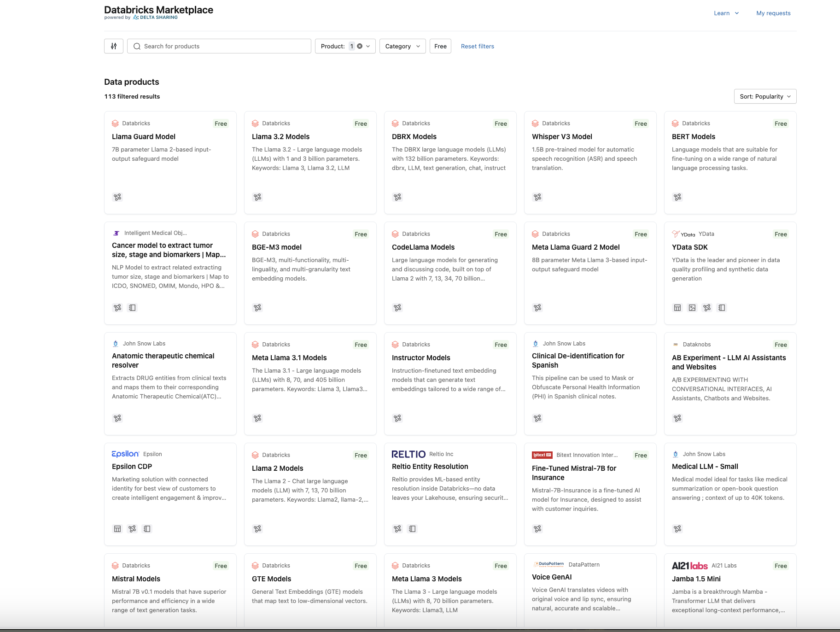Click the model icon on DBRX Models card
The height and width of the screenshot is (632, 840).
(397, 197)
